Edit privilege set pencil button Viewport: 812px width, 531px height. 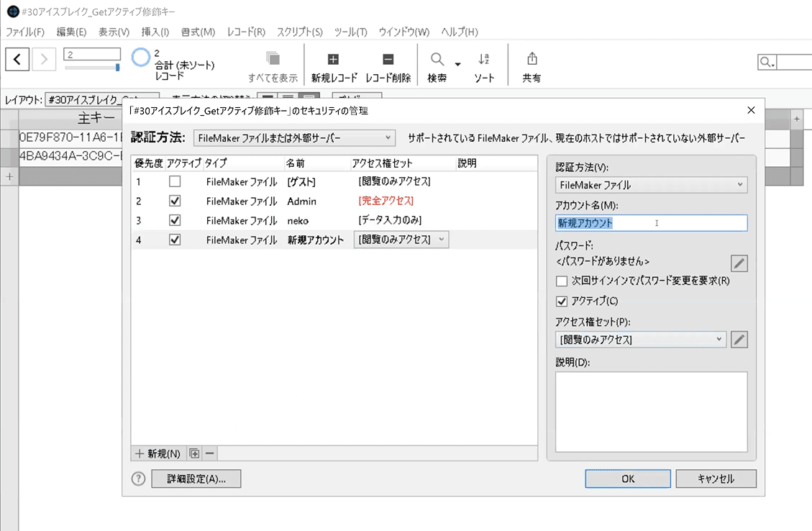(x=739, y=340)
